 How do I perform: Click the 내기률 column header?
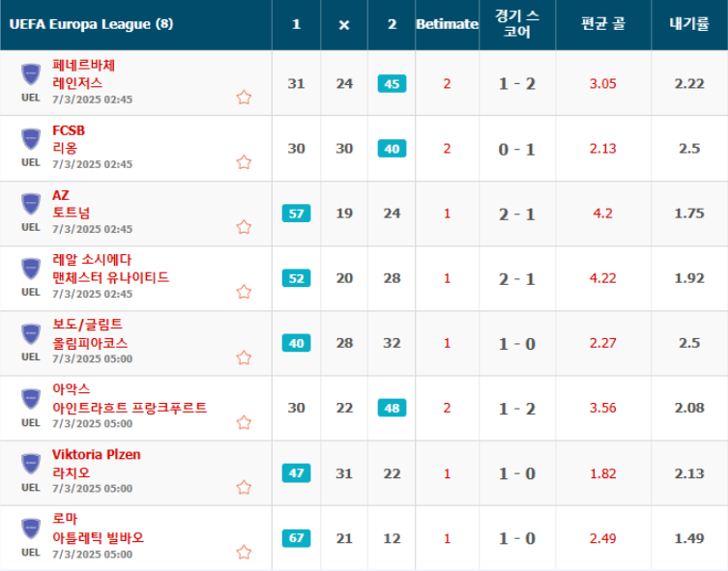(x=689, y=23)
